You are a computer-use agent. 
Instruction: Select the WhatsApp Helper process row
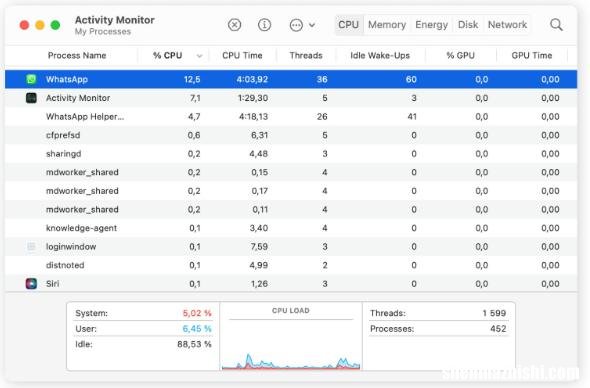point(291,116)
